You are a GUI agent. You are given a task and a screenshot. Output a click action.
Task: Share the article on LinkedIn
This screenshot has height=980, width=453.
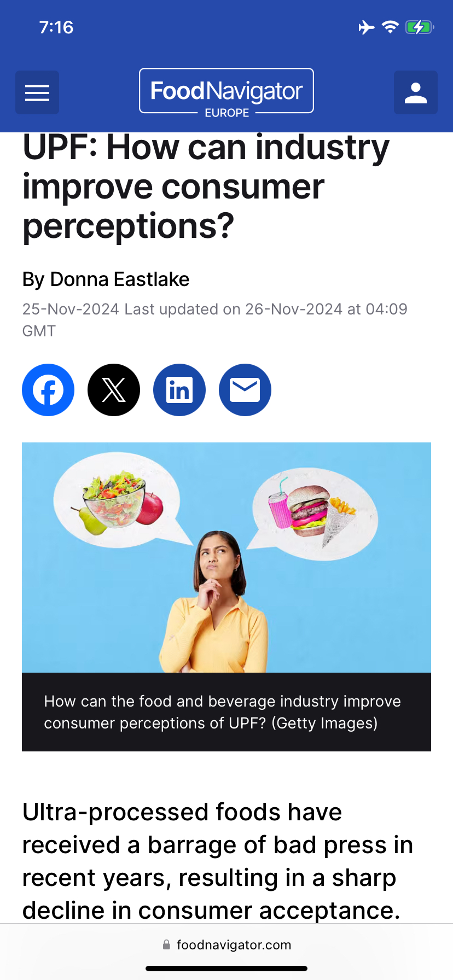(x=179, y=390)
